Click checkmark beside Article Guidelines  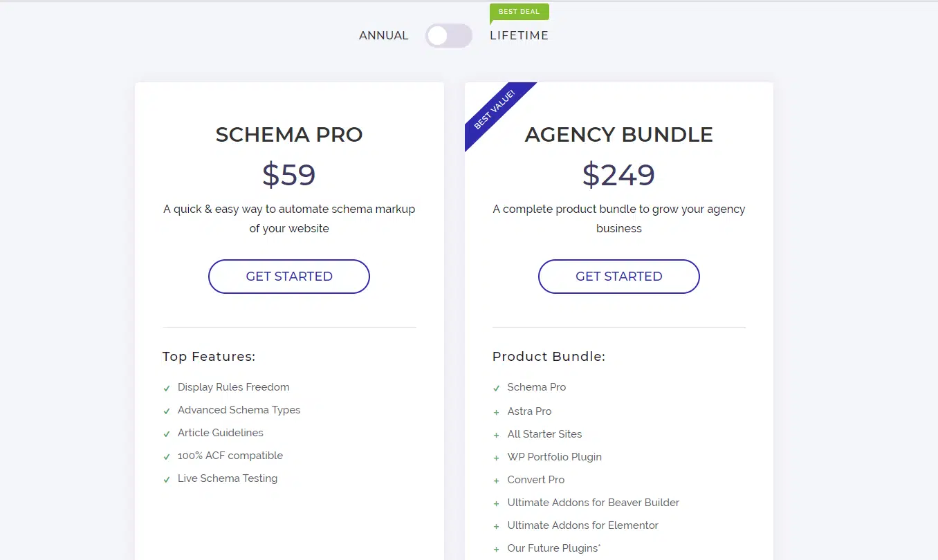[167, 434]
